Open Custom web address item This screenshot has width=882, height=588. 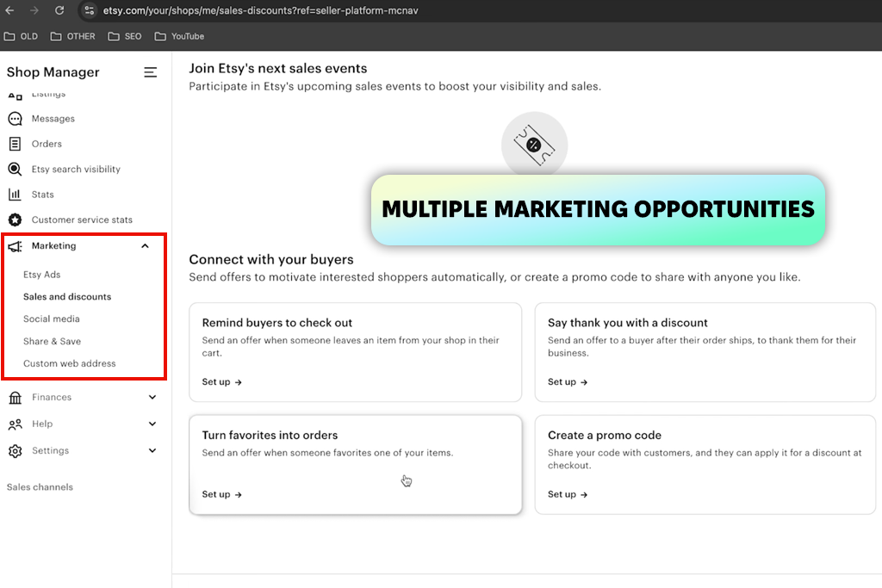pos(69,363)
